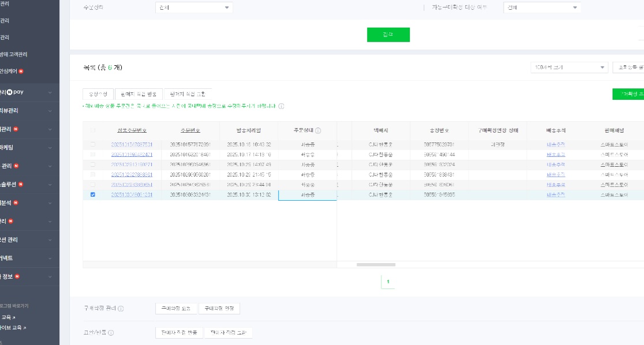Open the 100개씩 보기 page-size dropdown
This screenshot has width=644, height=345.
tap(569, 67)
